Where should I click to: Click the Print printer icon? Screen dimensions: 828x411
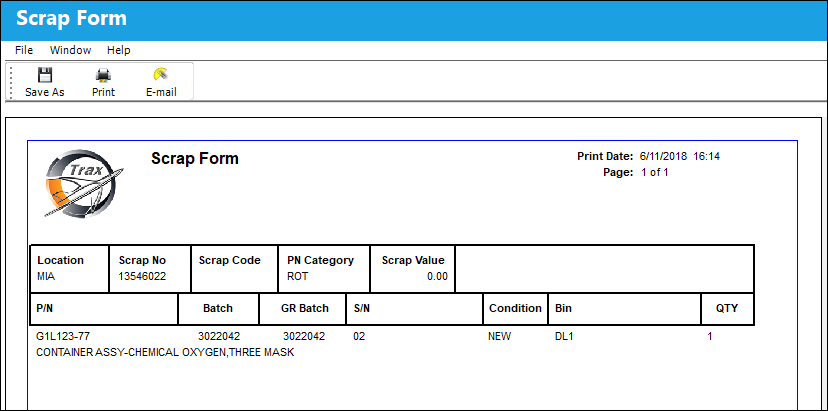(x=103, y=74)
